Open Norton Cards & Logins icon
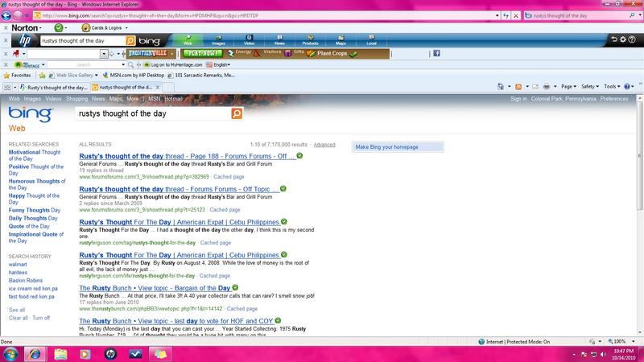 (86, 28)
